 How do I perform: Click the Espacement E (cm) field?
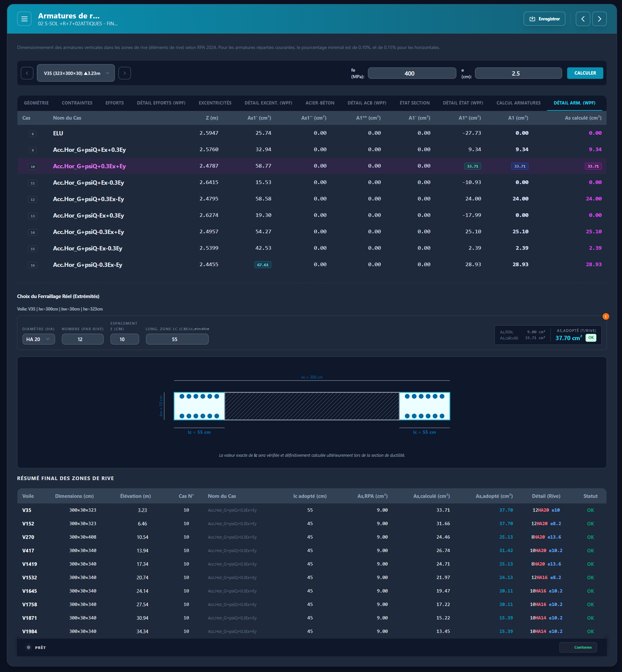coord(124,339)
